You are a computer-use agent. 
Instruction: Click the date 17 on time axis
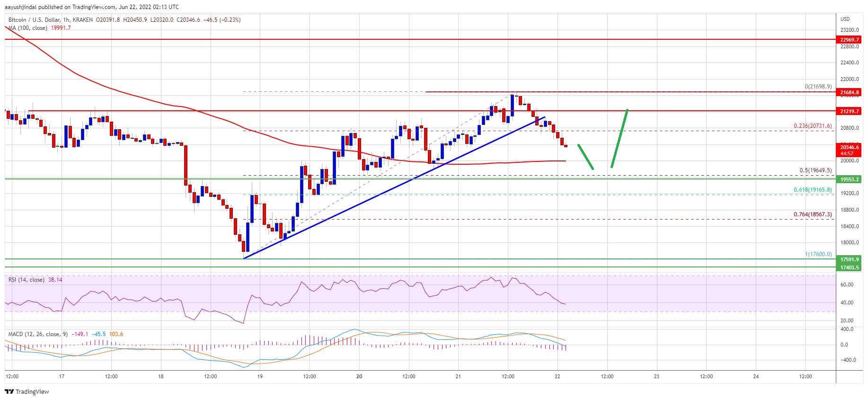[x=62, y=376]
